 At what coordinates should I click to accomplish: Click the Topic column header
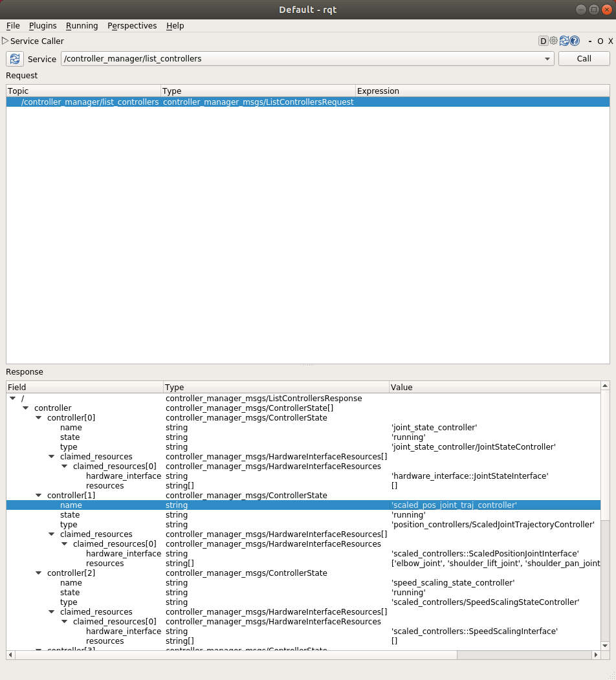coord(83,91)
